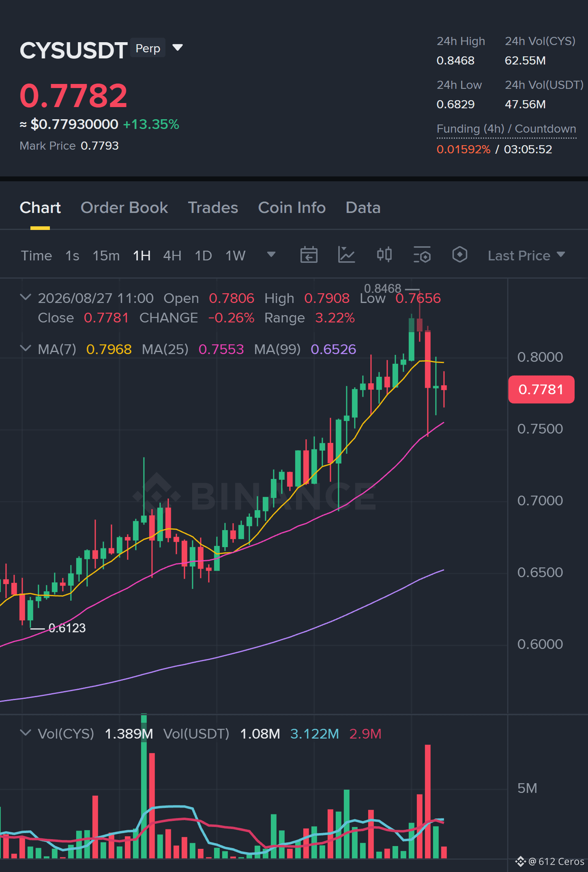Select the 1s chart interval
The width and height of the screenshot is (588, 872).
pos(72,256)
